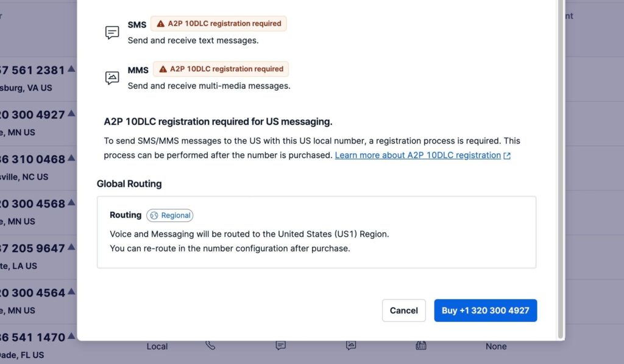Screen dimensions: 624x364
Task: Click the SMS chat icon in bottom row
Action: click(x=280, y=346)
